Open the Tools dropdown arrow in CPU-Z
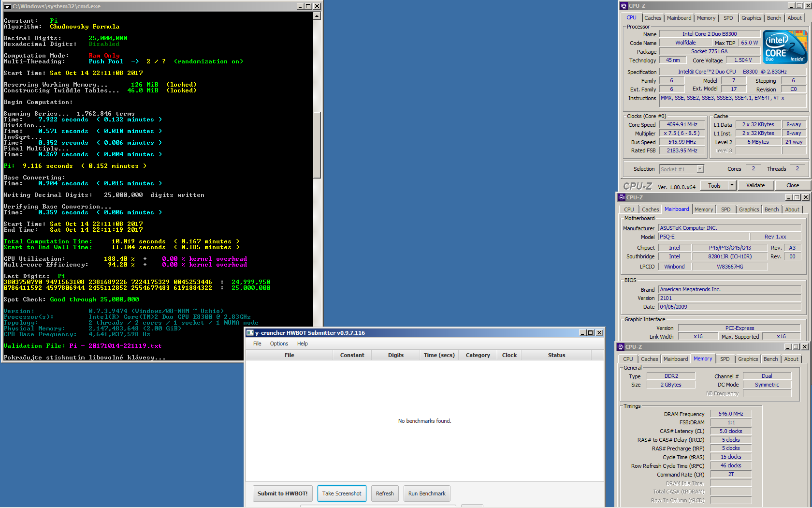The image size is (812, 508). coord(732,185)
